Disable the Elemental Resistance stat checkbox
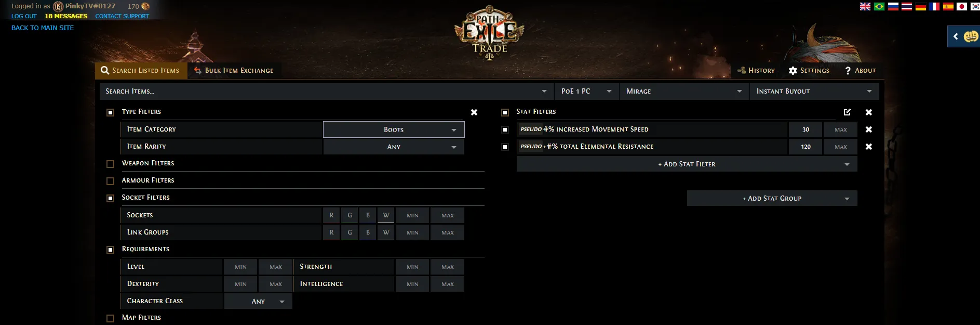 (x=505, y=147)
